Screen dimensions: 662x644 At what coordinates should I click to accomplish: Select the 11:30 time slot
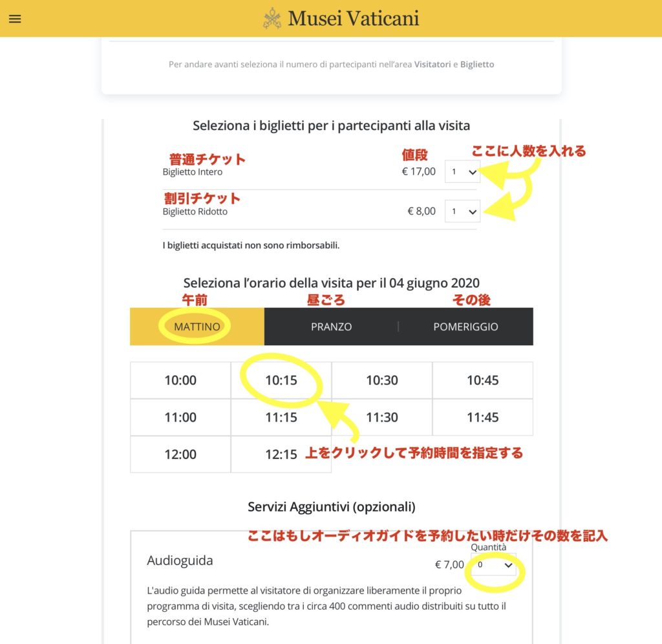382,417
